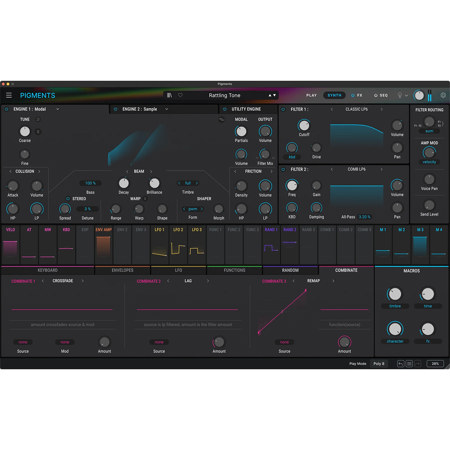This screenshot has width=450, height=450.
Task: Adjust the Brilliance knob
Action: [154, 183]
